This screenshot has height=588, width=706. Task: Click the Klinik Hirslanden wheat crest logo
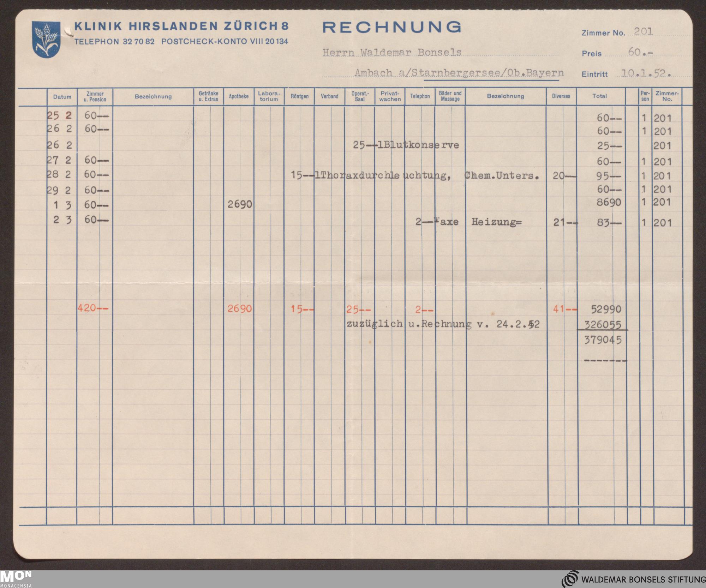pos(46,40)
